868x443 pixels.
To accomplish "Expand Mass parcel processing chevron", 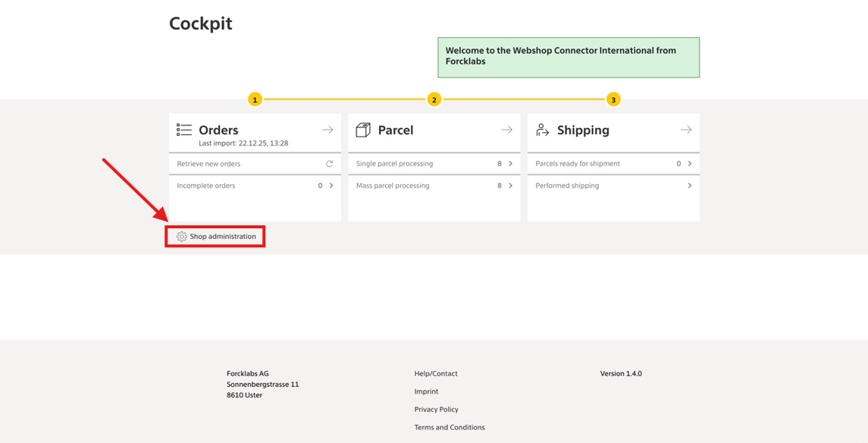I will (x=510, y=186).
